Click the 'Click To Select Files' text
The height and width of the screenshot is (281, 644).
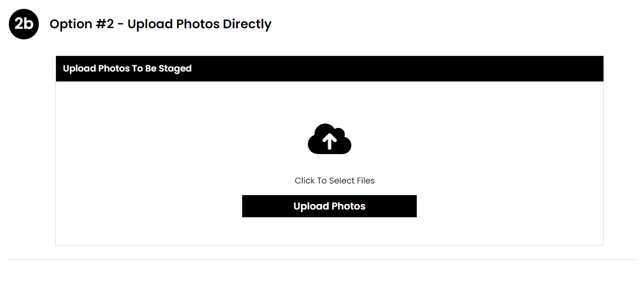(335, 180)
